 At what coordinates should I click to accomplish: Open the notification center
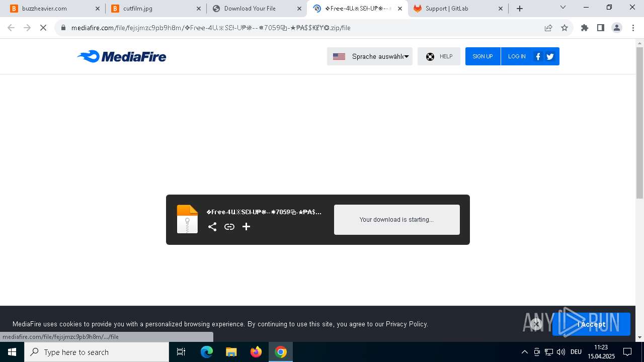pyautogui.click(x=627, y=352)
